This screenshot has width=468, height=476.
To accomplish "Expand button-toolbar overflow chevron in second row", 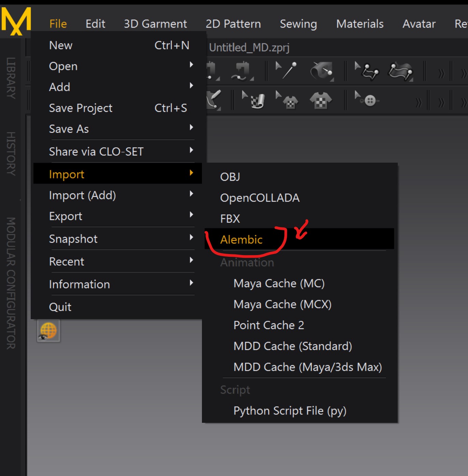I will click(418, 102).
